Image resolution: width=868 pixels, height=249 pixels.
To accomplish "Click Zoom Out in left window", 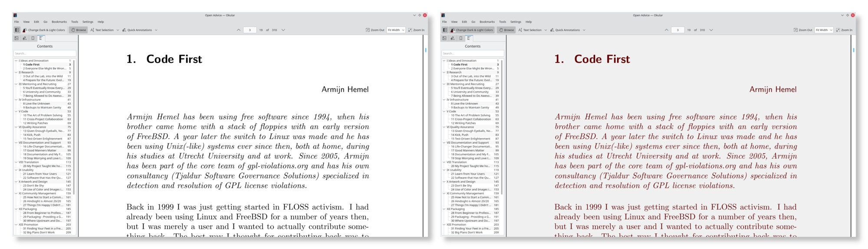I will (x=375, y=30).
